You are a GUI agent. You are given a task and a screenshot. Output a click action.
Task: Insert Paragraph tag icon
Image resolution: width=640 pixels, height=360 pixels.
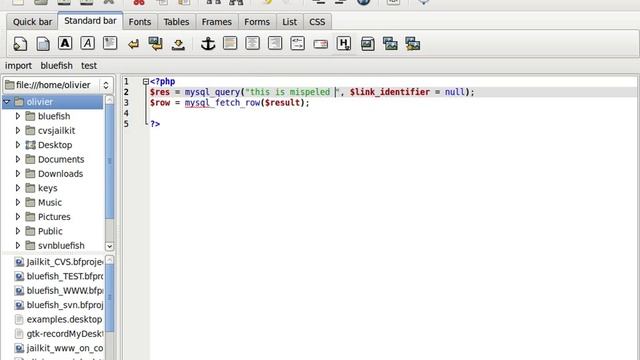[110, 43]
